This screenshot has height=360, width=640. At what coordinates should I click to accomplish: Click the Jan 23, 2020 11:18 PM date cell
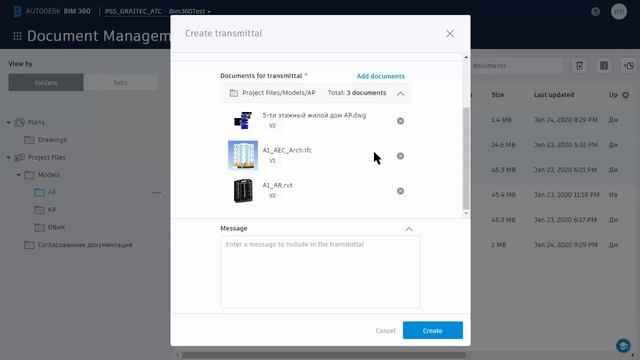(x=567, y=195)
